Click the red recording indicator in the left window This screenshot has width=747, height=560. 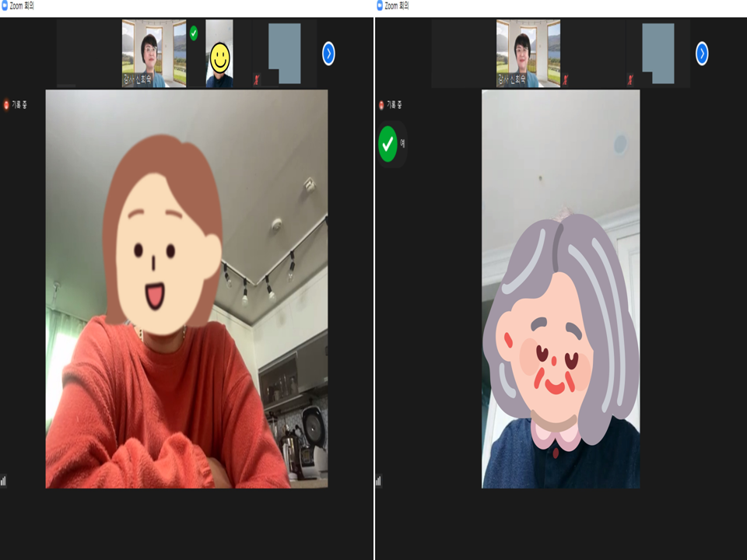tap(6, 105)
